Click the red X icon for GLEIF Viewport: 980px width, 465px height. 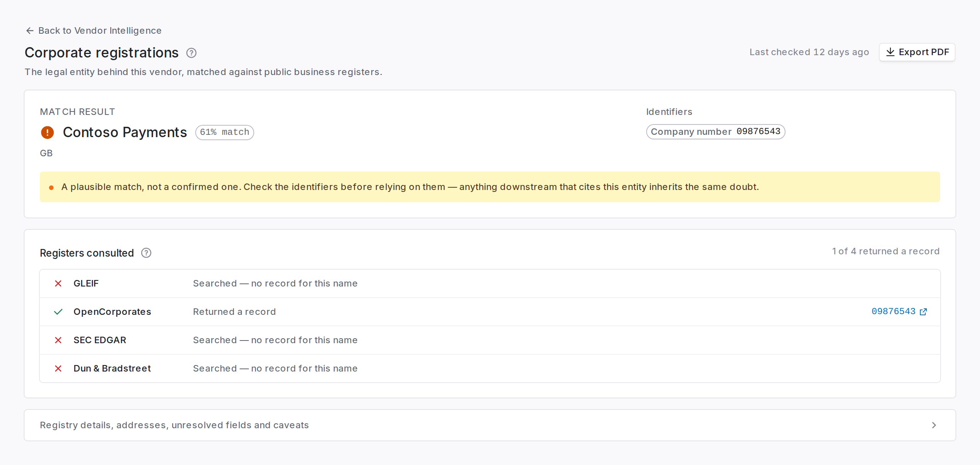pos(58,283)
